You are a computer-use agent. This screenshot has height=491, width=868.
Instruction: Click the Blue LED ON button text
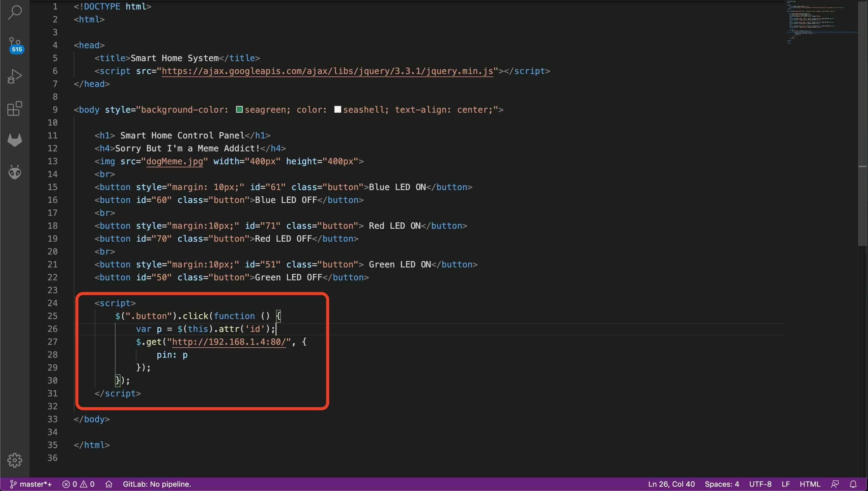tap(397, 187)
